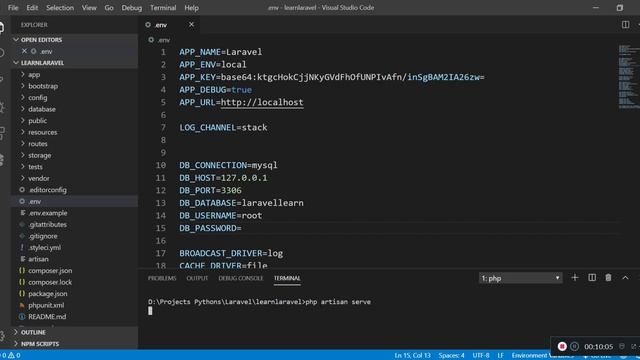
Task: Expand the tests folder
Action: (x=35, y=167)
